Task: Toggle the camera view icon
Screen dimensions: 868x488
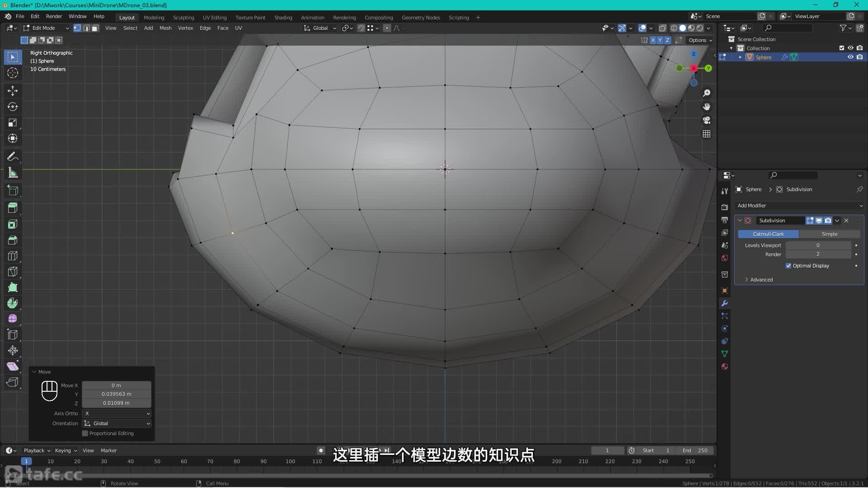Action: pyautogui.click(x=707, y=120)
